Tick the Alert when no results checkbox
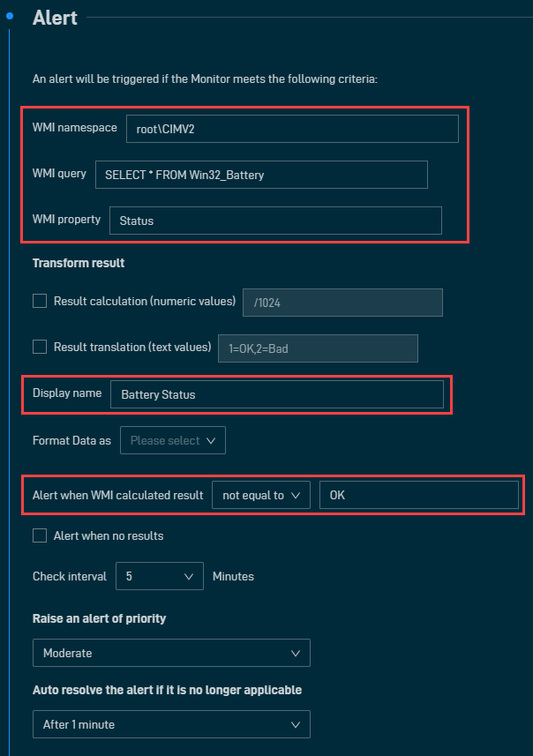This screenshot has height=756, width=533. (x=40, y=535)
